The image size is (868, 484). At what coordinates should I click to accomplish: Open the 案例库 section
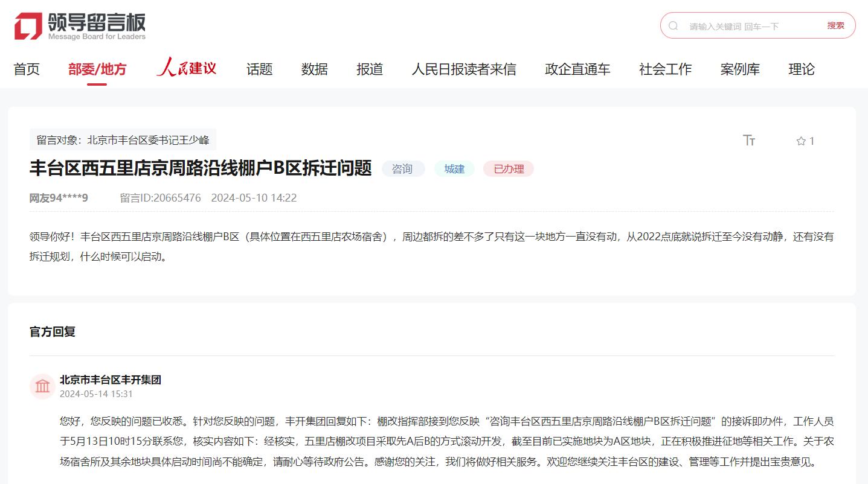[x=739, y=69]
